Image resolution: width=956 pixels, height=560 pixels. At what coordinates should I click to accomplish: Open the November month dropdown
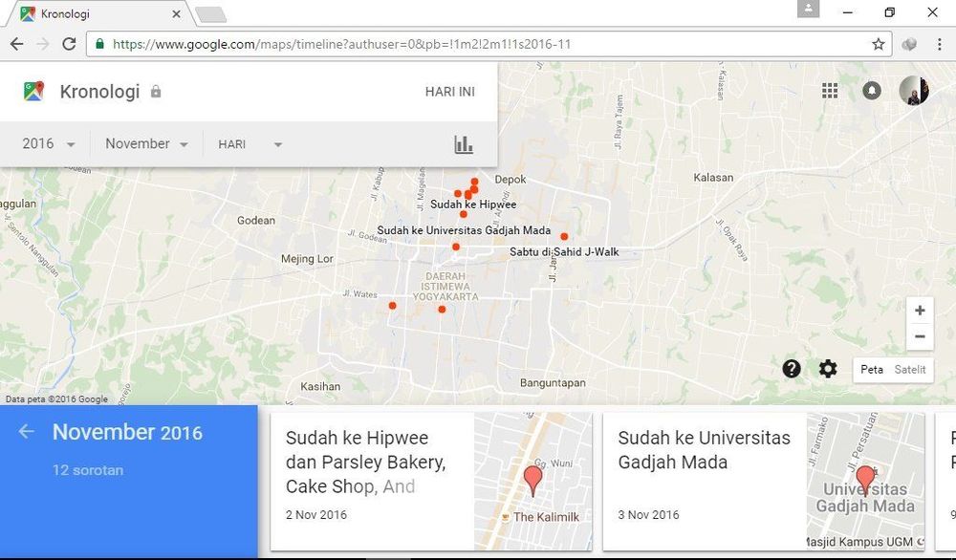point(146,143)
